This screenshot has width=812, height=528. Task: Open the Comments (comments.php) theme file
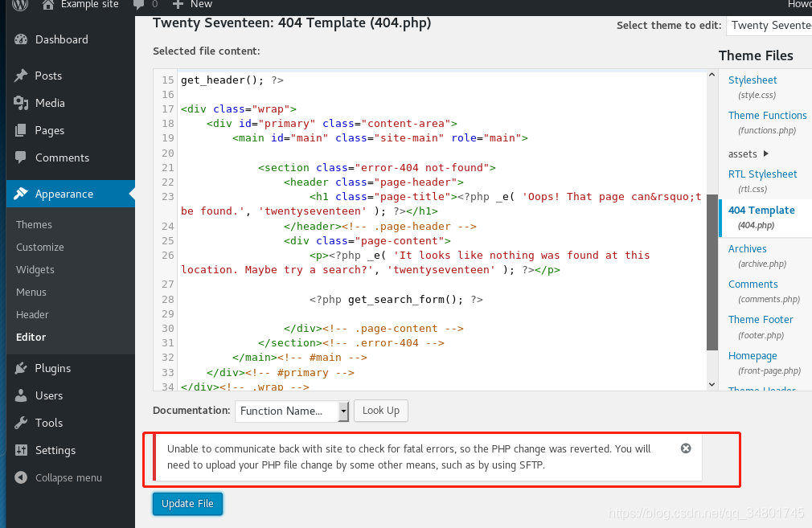(x=753, y=284)
